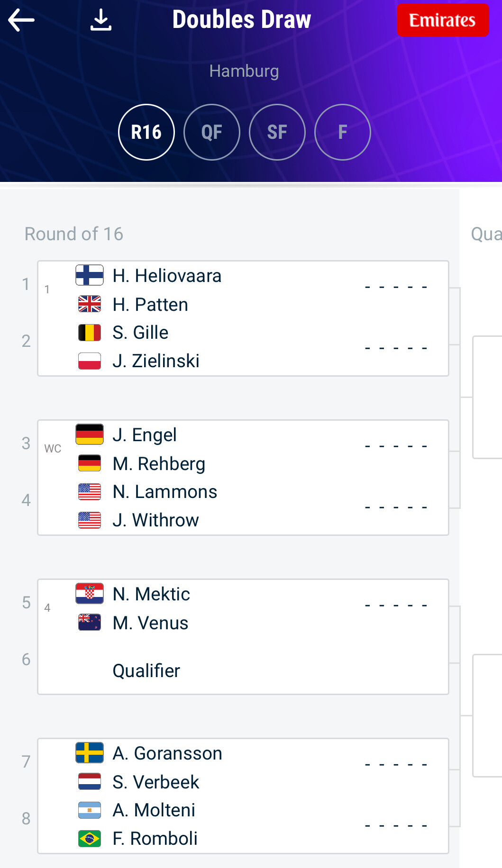Tap Polish flag beside J. Zielinski

[90, 361]
